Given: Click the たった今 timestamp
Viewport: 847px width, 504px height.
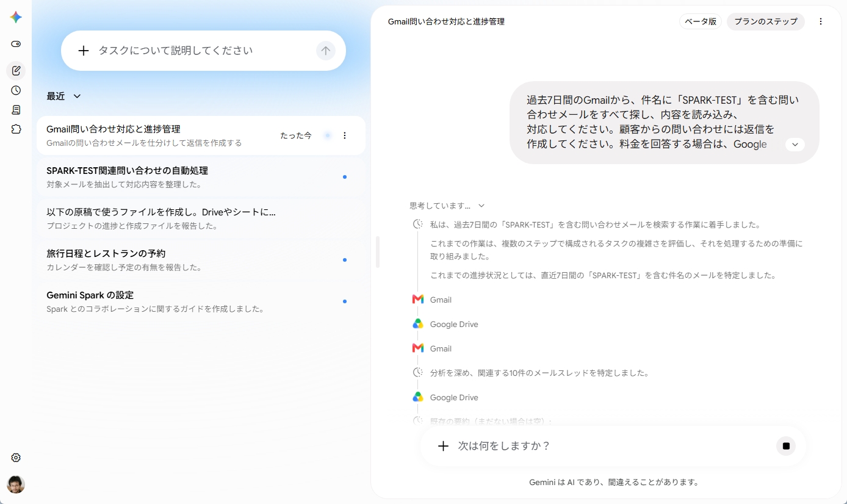Looking at the screenshot, I should coord(296,135).
